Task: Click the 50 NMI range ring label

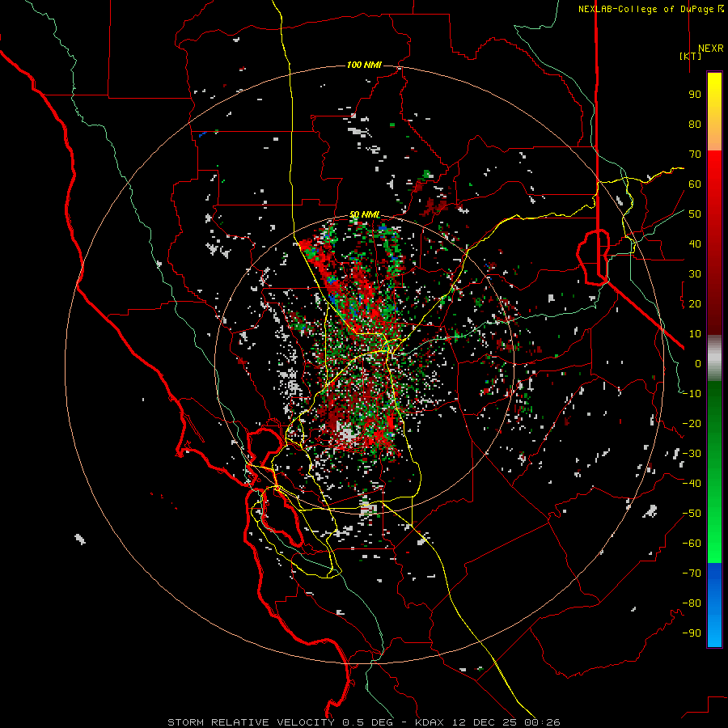Action: (x=365, y=214)
